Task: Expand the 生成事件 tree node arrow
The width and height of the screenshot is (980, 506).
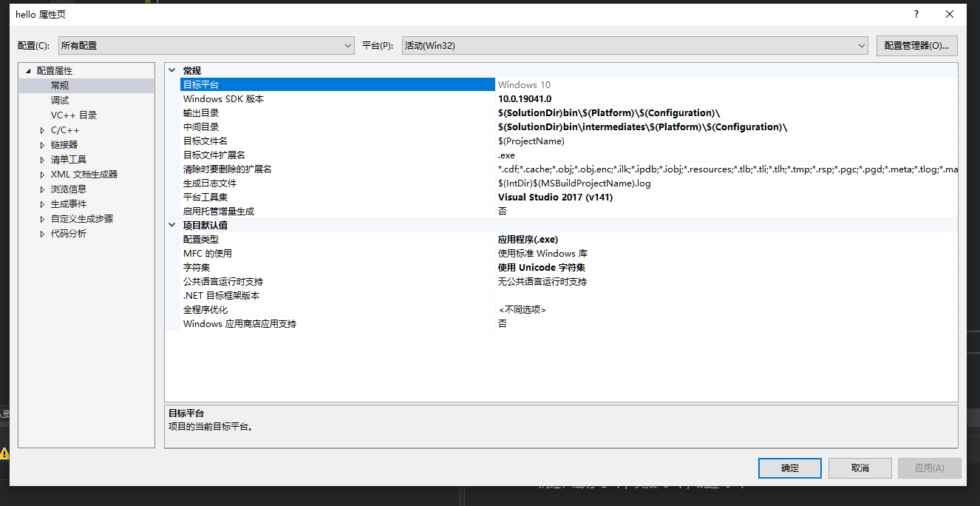Action: pyautogui.click(x=42, y=204)
